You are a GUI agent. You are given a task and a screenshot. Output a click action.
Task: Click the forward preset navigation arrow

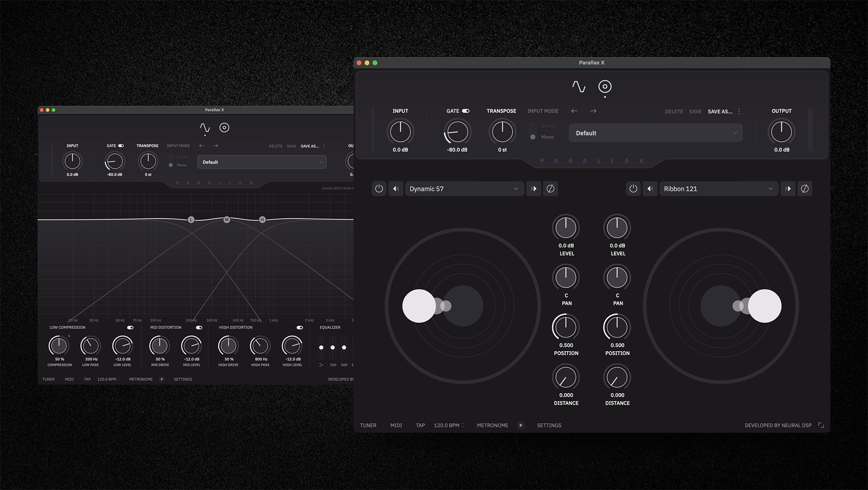coord(593,111)
